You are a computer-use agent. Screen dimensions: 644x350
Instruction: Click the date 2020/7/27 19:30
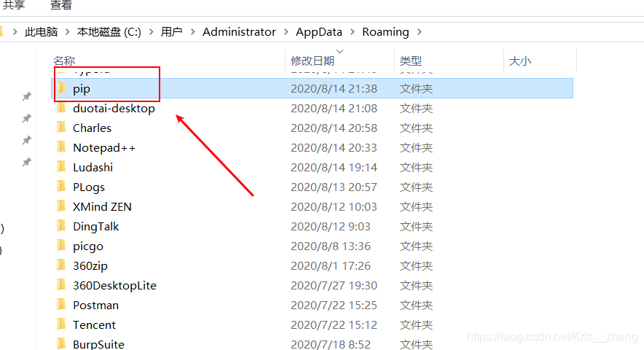click(x=334, y=285)
